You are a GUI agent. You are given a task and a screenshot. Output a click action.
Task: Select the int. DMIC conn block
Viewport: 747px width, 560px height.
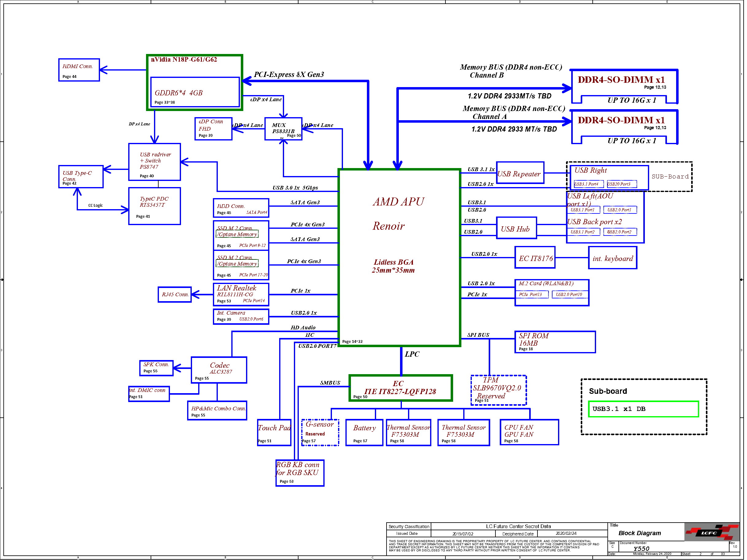click(149, 394)
